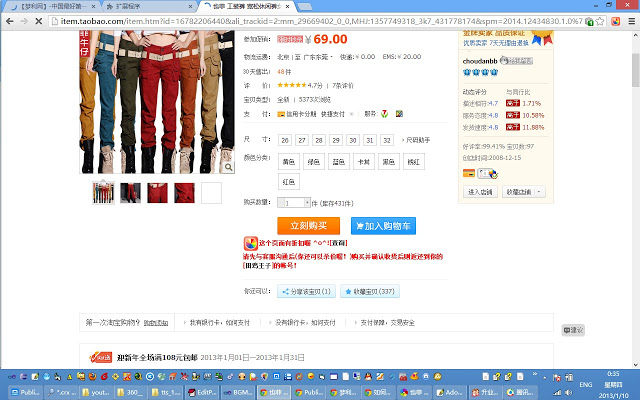Screen dimensions: 640x400
Task: Open the EditP... taskbar button
Action: 202,392
